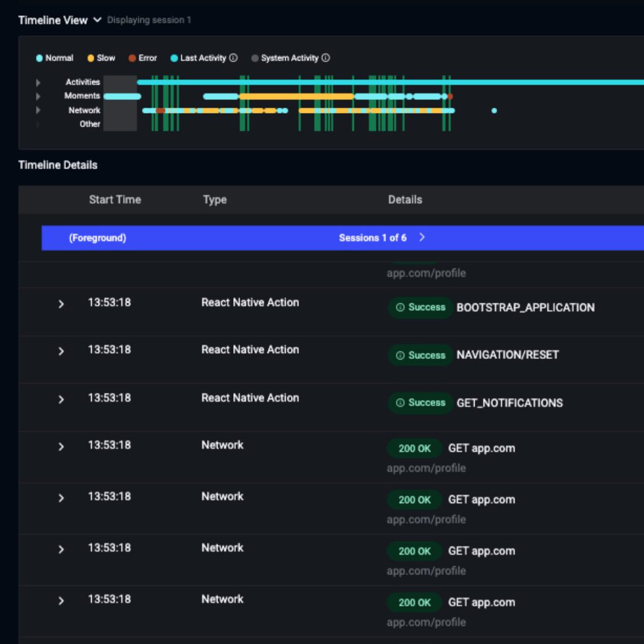This screenshot has width=644, height=644.
Task: Expand the Network timeline row
Action: coord(38,110)
